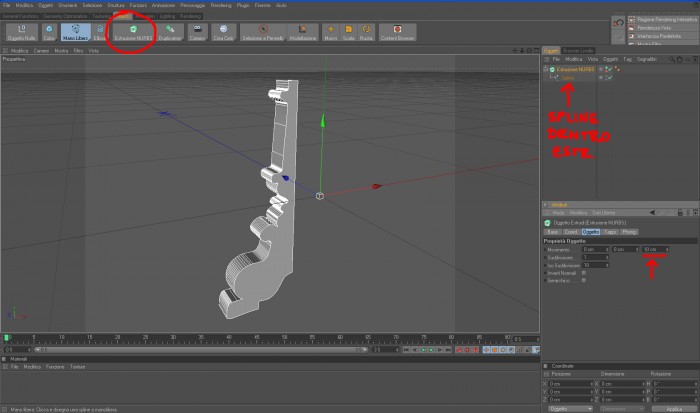The height and width of the screenshot is (413, 700).
Task: Collapse the Estrusione NURBS tree node
Action: [546, 69]
